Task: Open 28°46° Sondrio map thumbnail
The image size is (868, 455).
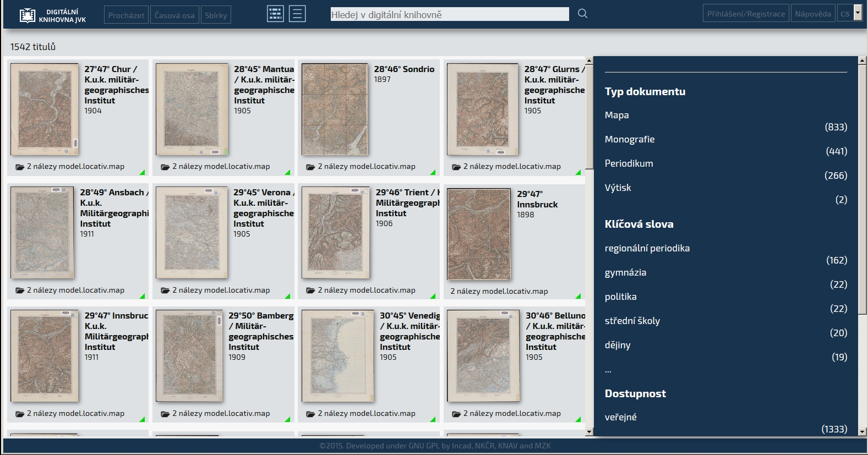Action: tap(335, 109)
